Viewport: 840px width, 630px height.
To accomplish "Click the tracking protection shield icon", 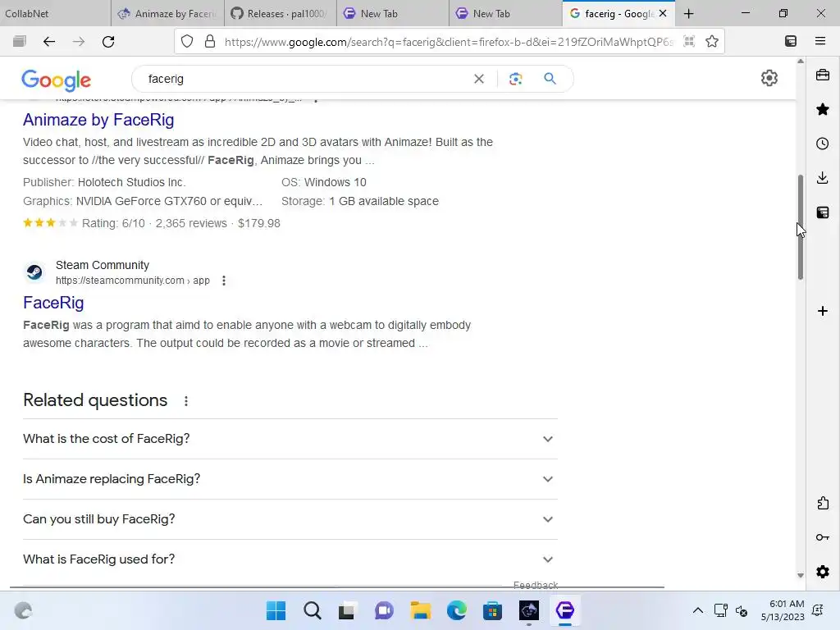I will pos(186,41).
